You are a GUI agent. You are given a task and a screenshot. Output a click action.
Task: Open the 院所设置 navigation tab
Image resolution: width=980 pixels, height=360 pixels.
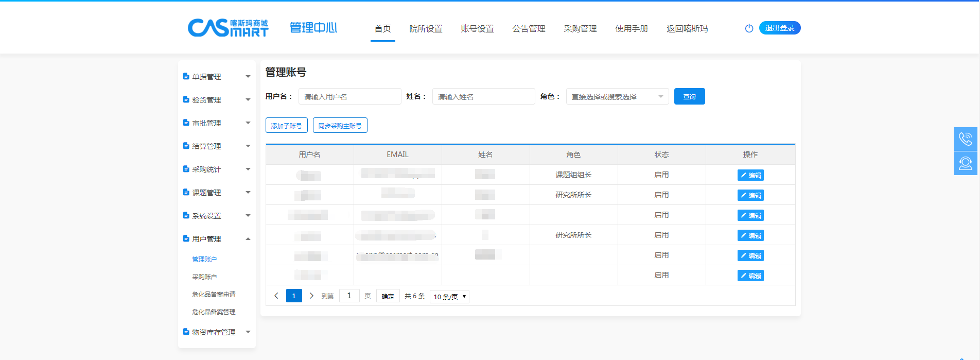(426, 29)
